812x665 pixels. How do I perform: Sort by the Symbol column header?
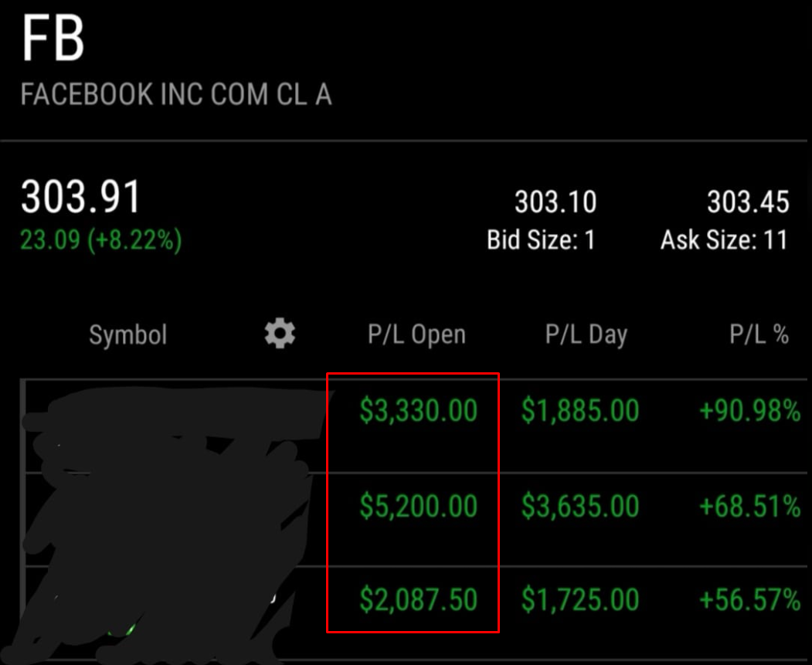[x=127, y=335]
